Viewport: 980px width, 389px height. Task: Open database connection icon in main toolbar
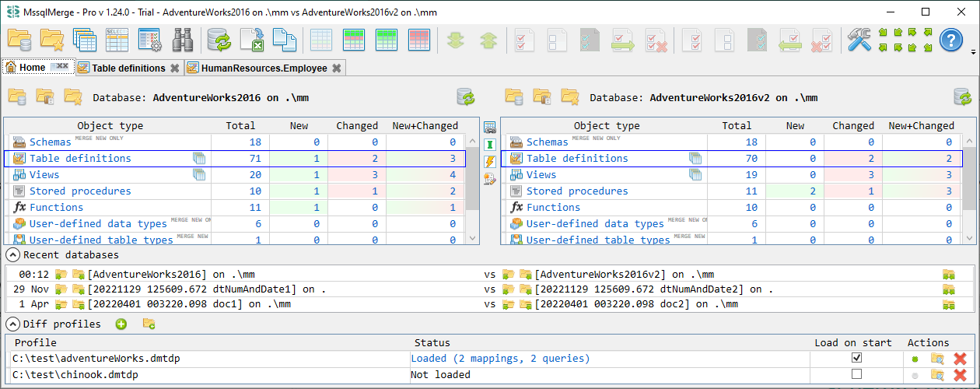[19, 40]
